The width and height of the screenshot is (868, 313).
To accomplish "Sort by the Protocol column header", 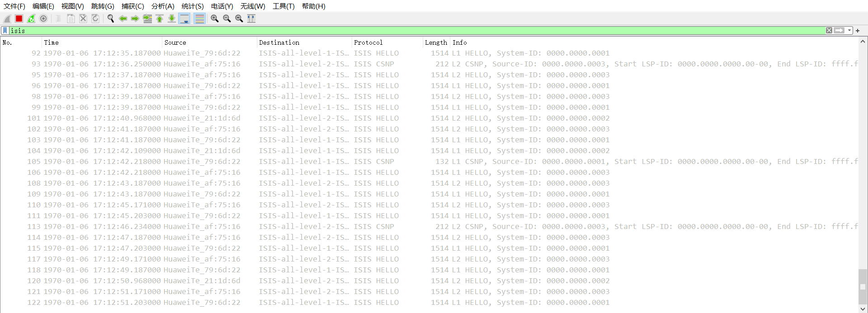I will click(387, 42).
